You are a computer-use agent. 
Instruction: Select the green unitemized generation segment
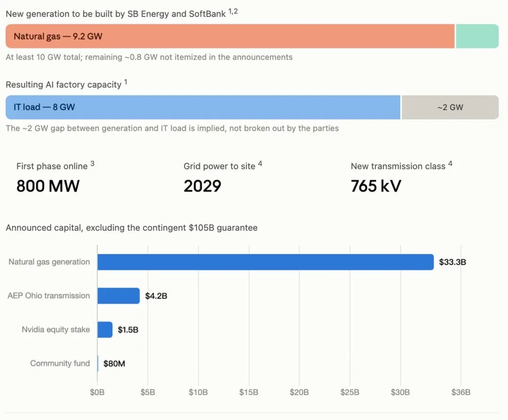point(477,36)
